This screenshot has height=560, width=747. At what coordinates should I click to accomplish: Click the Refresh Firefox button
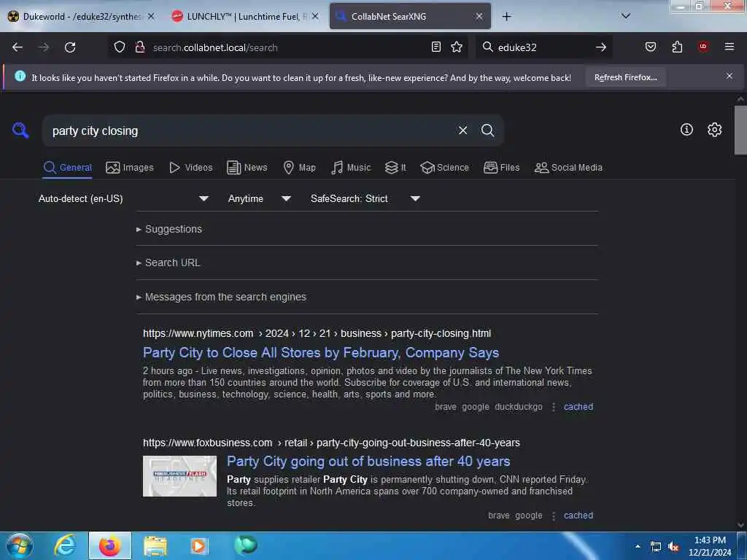(625, 77)
